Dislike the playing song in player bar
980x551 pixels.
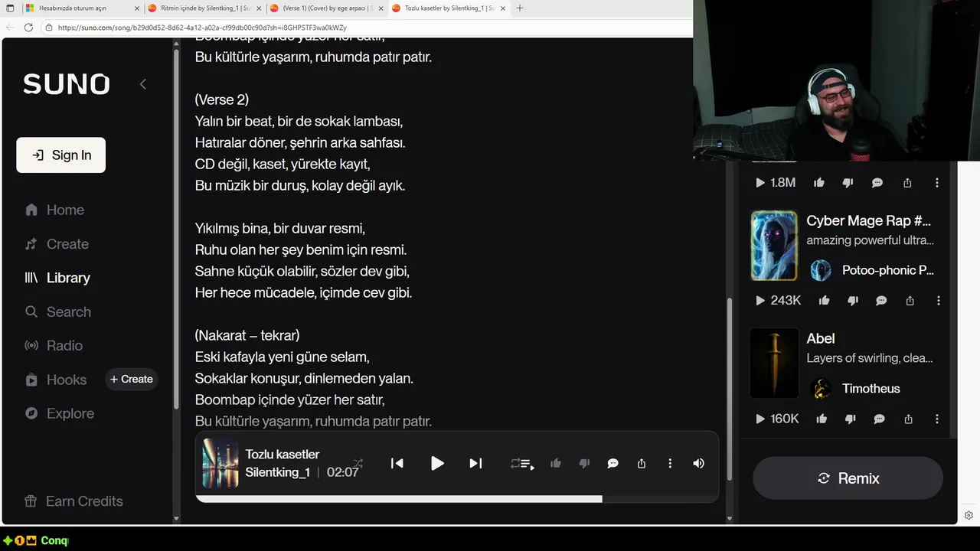(584, 463)
